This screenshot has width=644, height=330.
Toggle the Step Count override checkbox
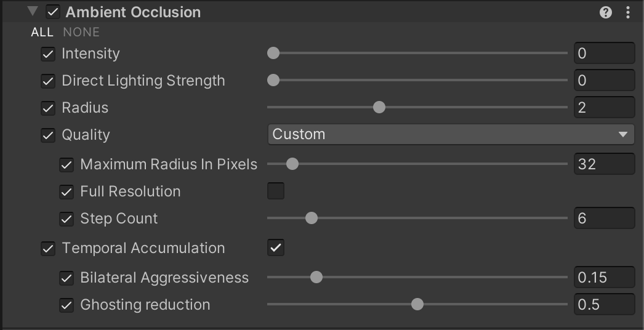tap(66, 219)
